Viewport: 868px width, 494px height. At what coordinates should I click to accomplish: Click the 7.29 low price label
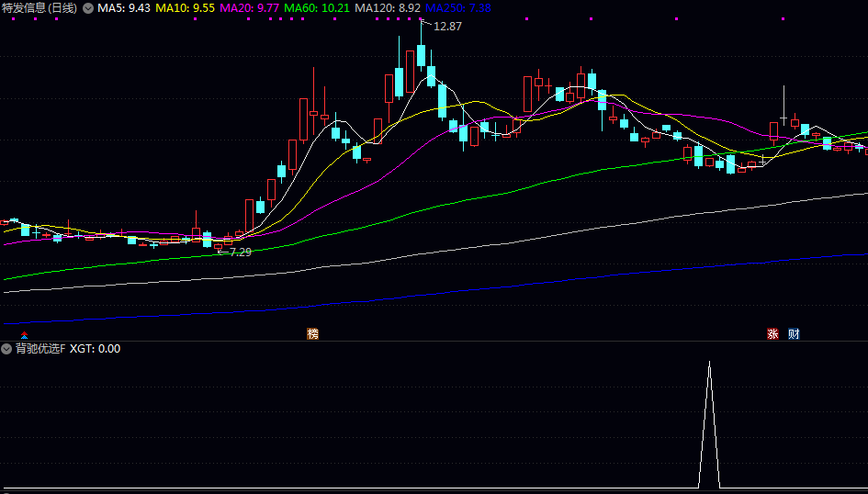point(240,252)
